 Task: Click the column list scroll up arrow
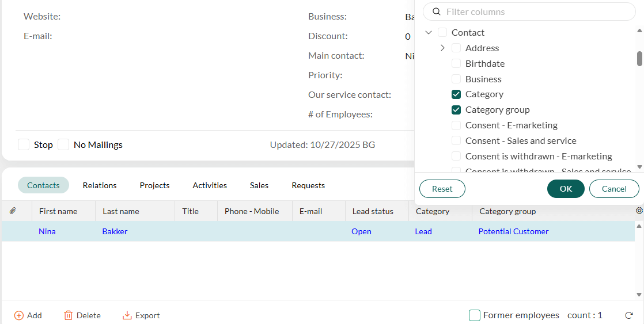(x=639, y=31)
